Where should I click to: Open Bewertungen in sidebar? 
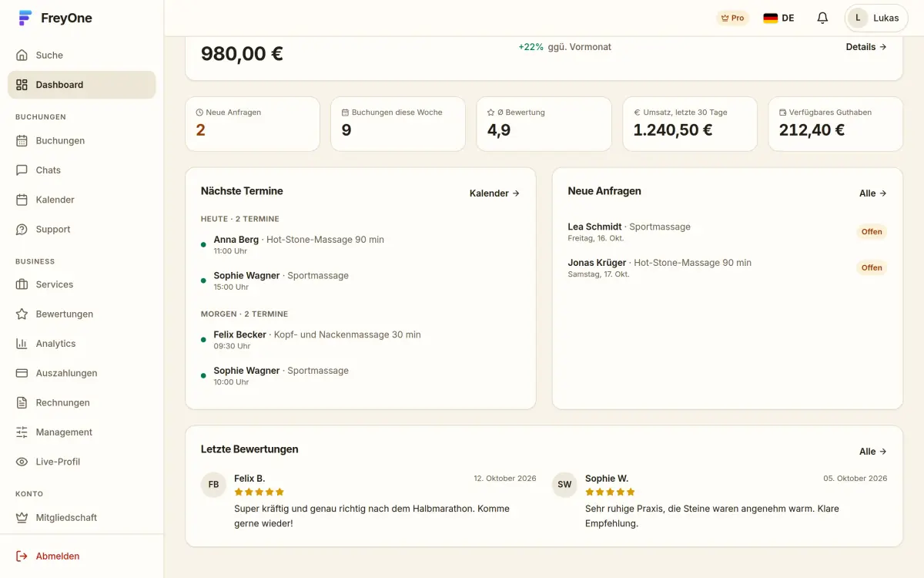click(82, 314)
